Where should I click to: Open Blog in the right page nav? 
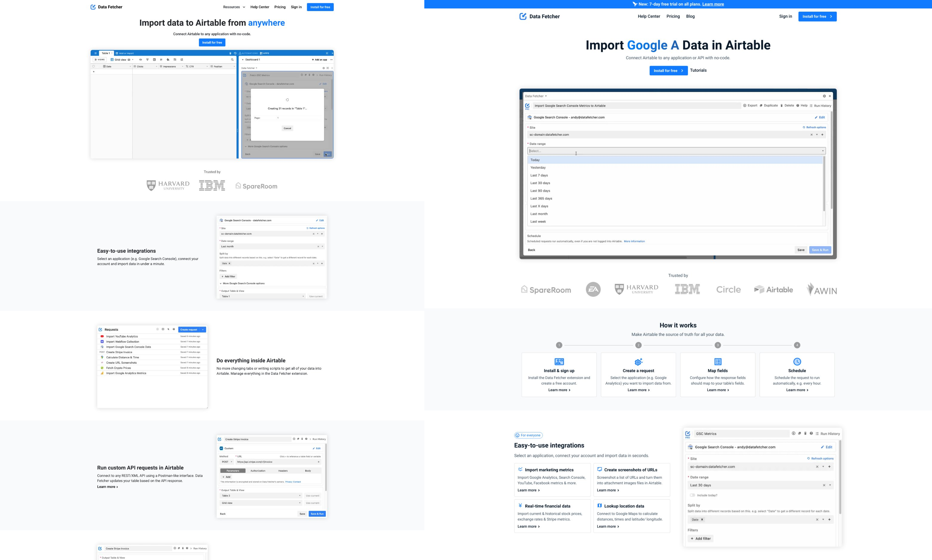(691, 16)
